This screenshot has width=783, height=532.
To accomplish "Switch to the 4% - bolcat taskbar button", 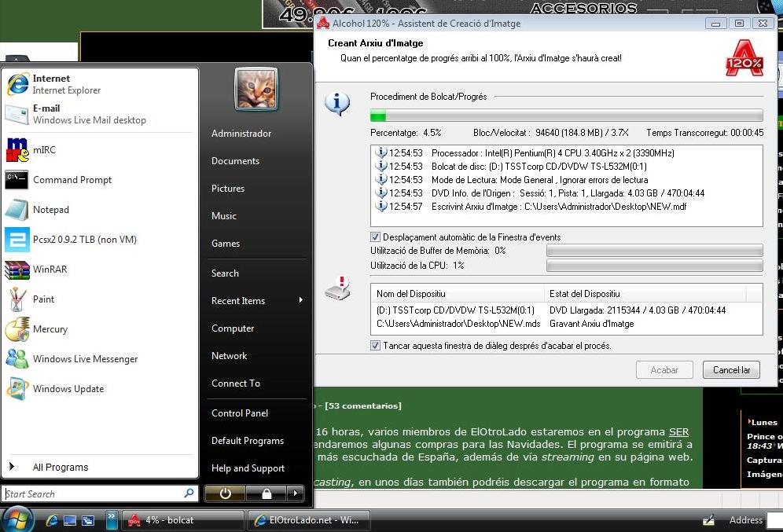I will [x=183, y=520].
